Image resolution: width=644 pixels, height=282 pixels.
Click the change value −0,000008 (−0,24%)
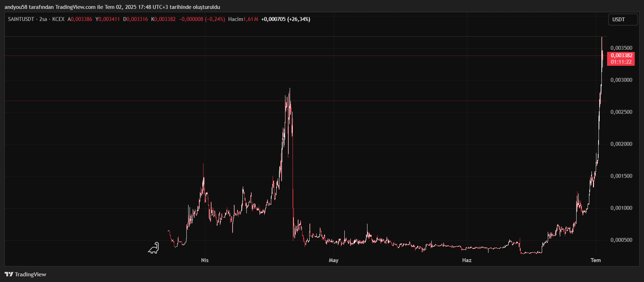point(202,19)
